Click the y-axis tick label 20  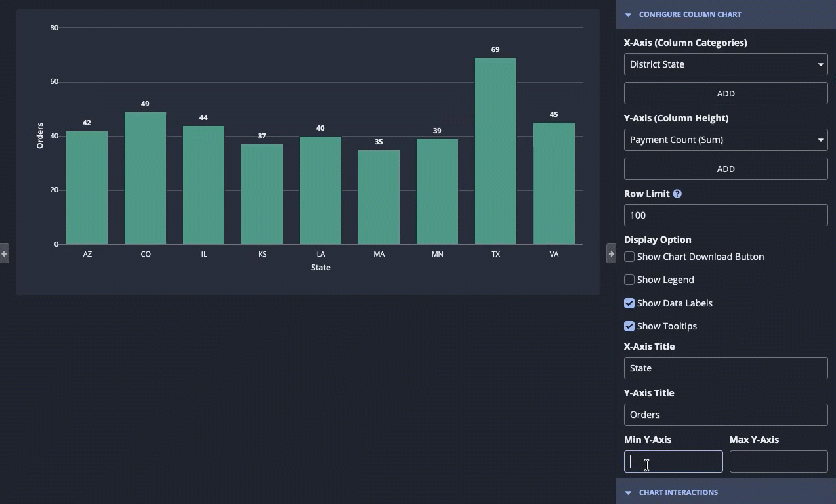[54, 190]
